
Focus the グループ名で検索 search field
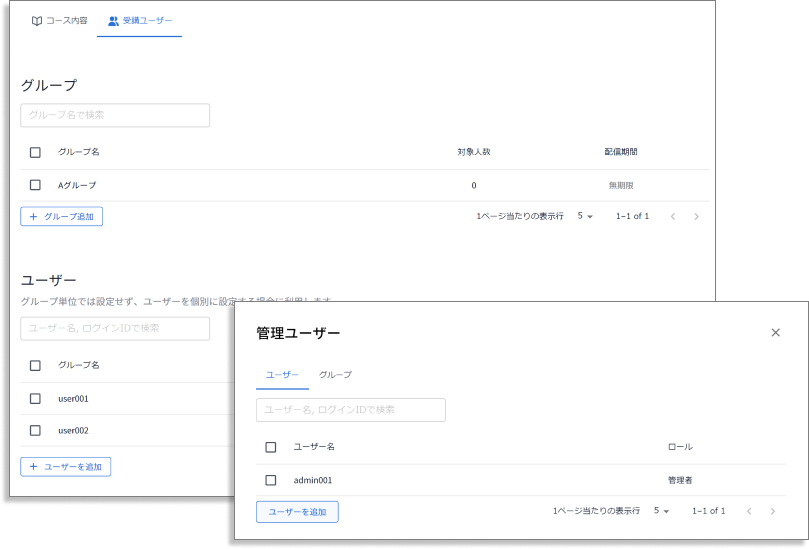pyautogui.click(x=115, y=115)
